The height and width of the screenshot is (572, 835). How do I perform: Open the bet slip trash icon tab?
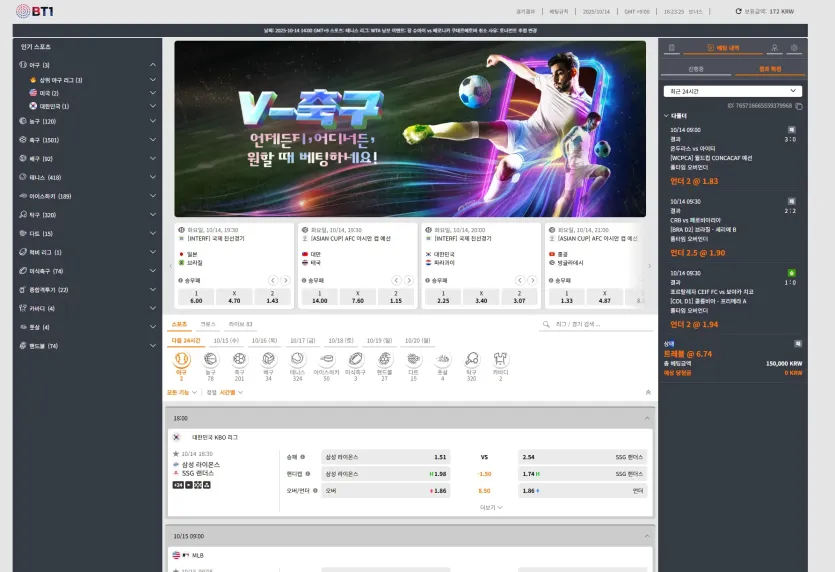[672, 48]
